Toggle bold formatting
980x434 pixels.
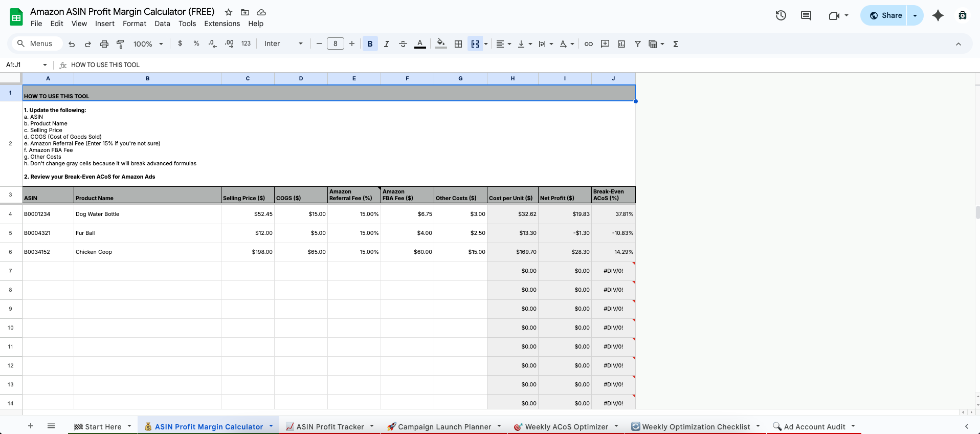(x=370, y=44)
